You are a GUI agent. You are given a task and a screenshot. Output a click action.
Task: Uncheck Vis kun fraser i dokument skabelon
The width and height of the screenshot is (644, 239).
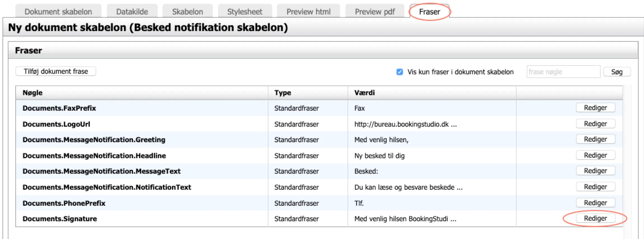pos(400,72)
